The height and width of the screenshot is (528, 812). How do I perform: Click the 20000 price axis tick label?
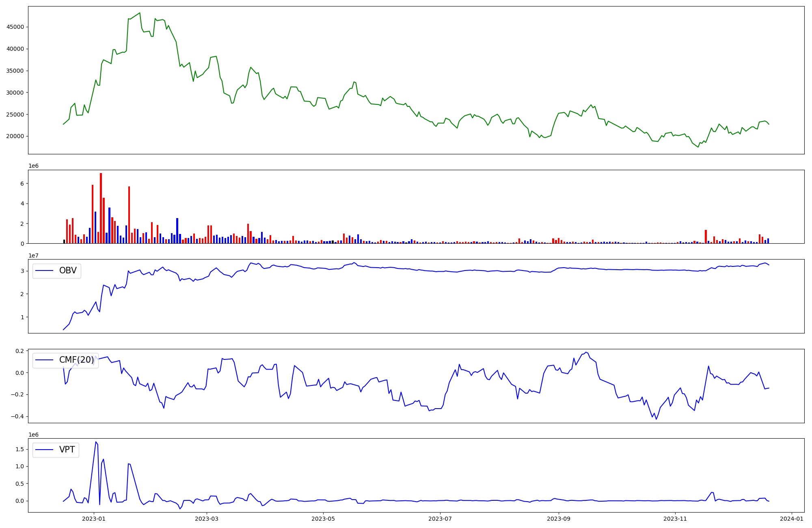point(15,136)
